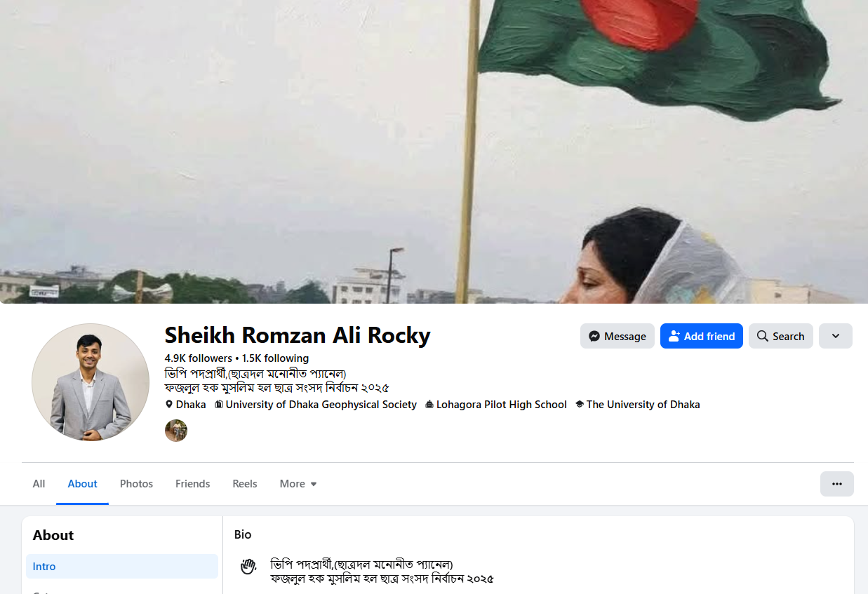Expand the More tab dropdown
This screenshot has height=594, width=868.
coord(298,484)
